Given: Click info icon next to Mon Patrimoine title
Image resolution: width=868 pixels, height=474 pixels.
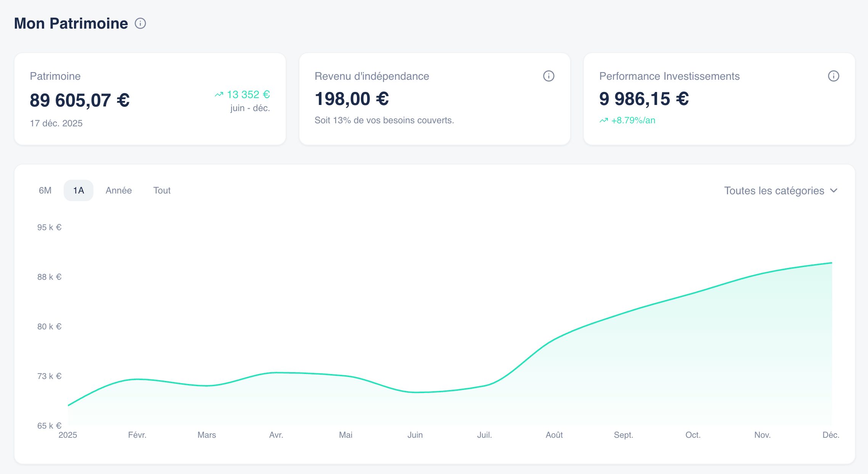Looking at the screenshot, I should [x=140, y=24].
